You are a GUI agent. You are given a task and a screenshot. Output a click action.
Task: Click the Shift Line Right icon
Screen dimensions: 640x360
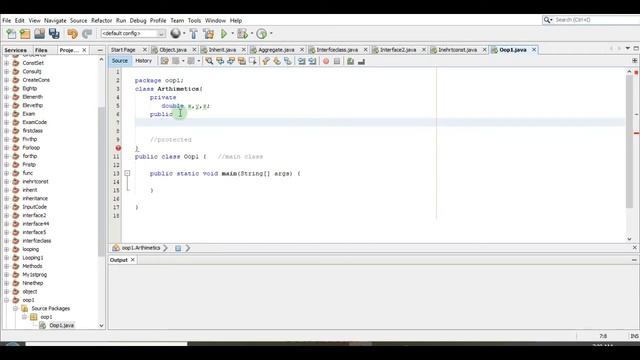point(312,61)
